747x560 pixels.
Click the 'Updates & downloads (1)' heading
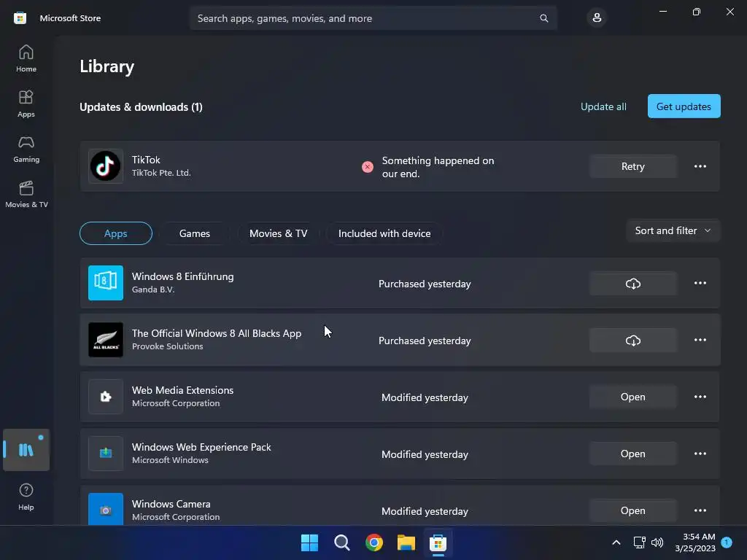(x=141, y=106)
